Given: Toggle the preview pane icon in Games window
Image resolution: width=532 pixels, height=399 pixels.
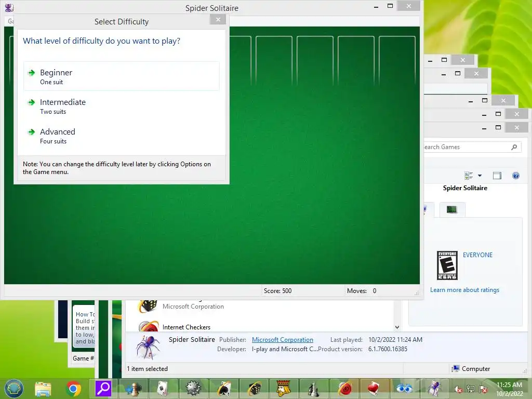Looking at the screenshot, I should pos(497,176).
